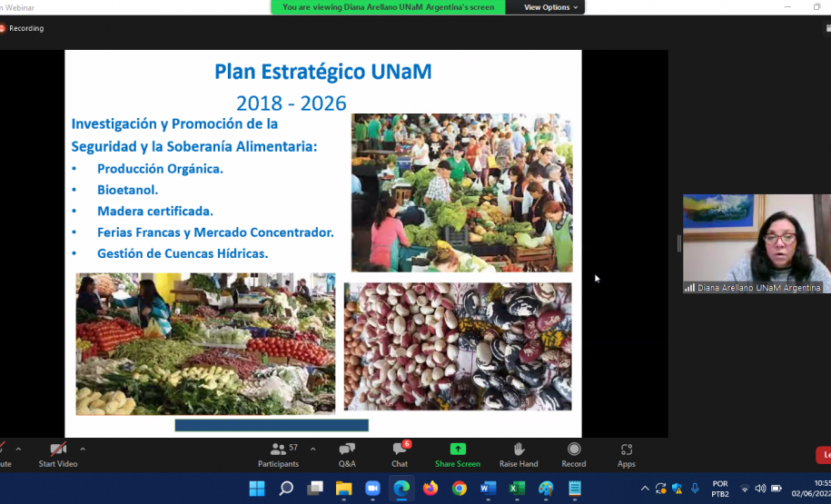This screenshot has height=504, width=831.
Task: Expand the audio options caret
Action: coord(18,449)
